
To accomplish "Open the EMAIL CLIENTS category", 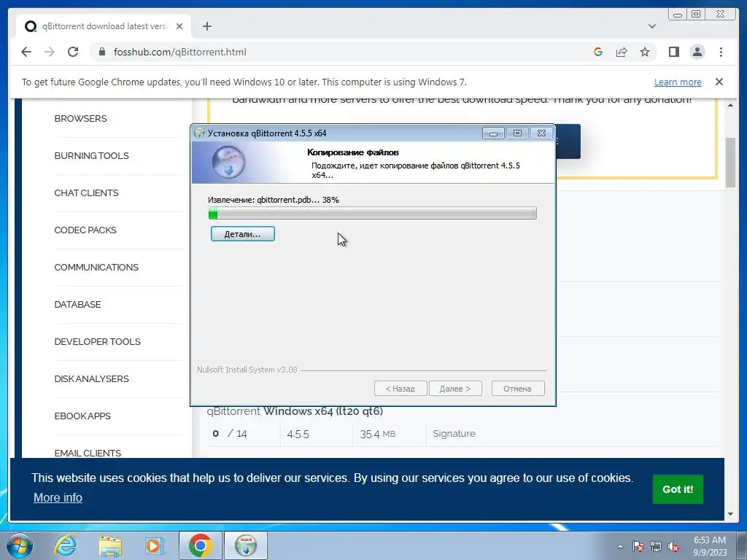I will (88, 453).
